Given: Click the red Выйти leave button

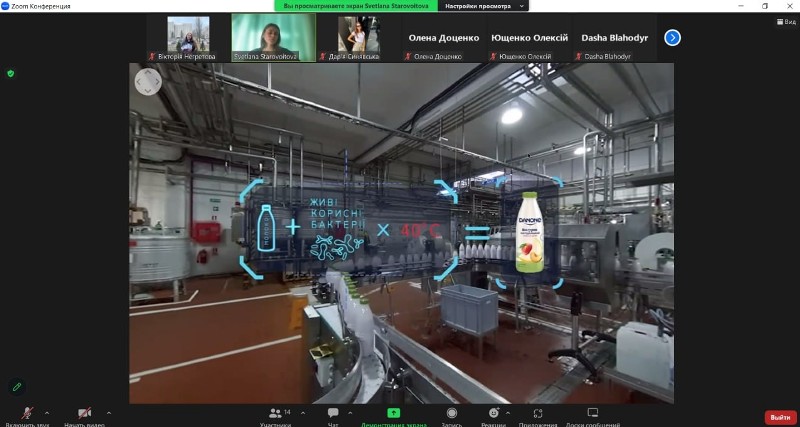Looking at the screenshot, I should click(781, 417).
